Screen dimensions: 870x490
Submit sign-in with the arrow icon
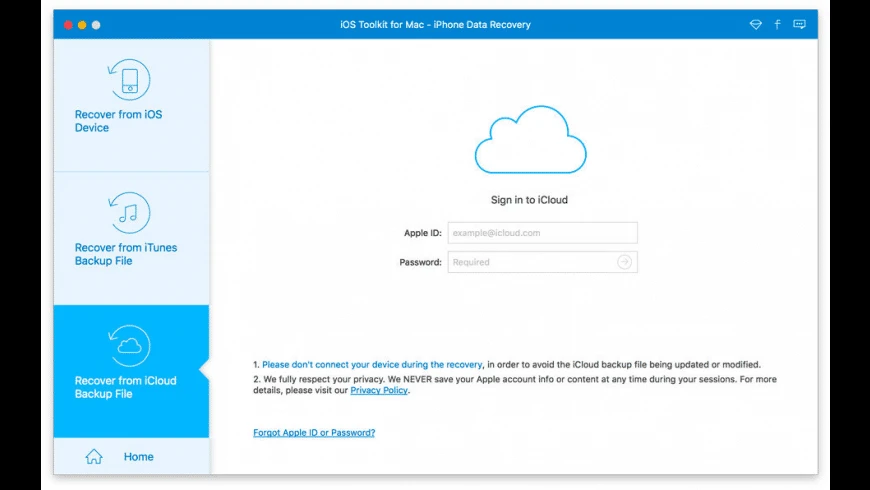point(624,262)
